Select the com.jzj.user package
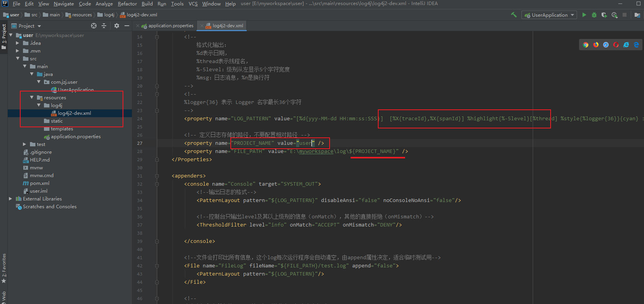 pos(64,82)
